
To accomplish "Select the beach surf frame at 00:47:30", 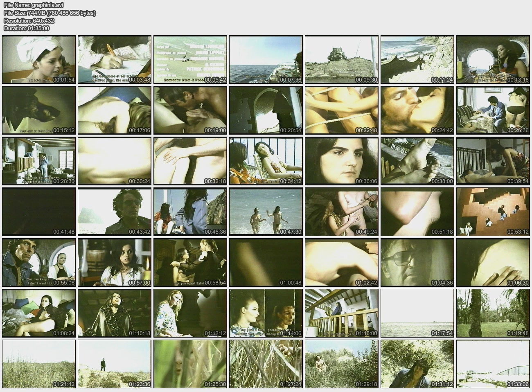I will [266, 212].
